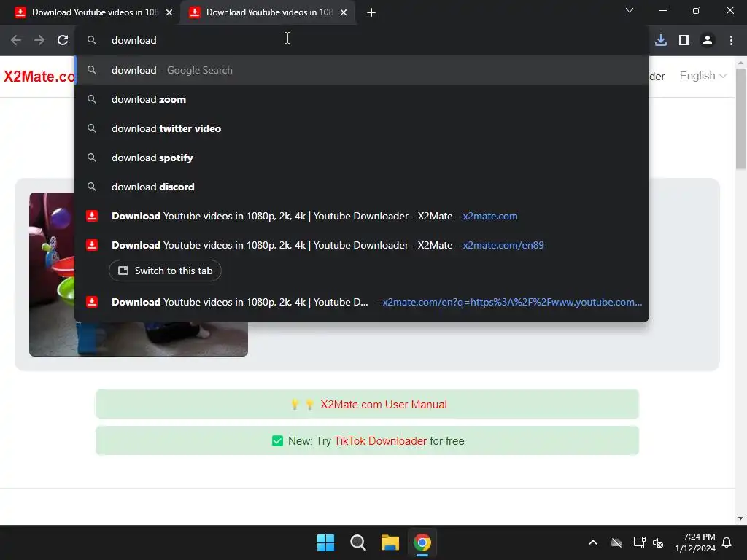Open the x2mate.com history suggestion
The width and height of the screenshot is (747, 560).
362,216
